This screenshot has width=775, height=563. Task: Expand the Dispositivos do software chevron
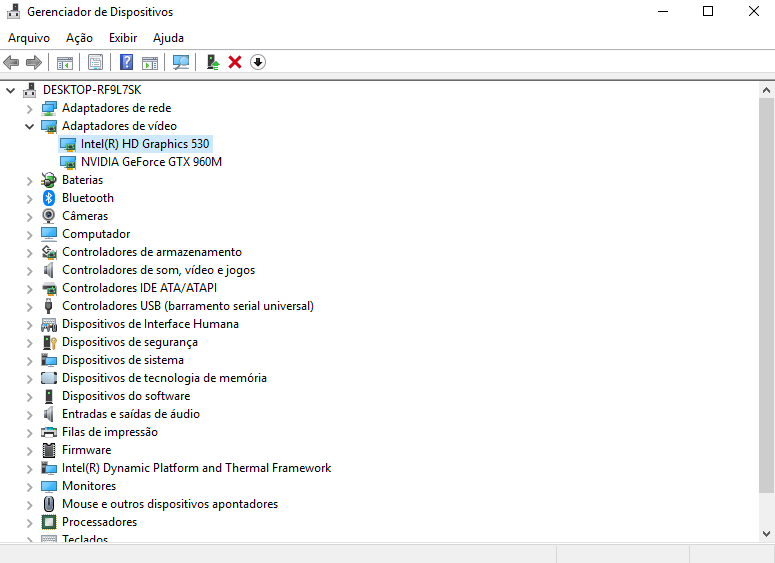click(x=30, y=397)
